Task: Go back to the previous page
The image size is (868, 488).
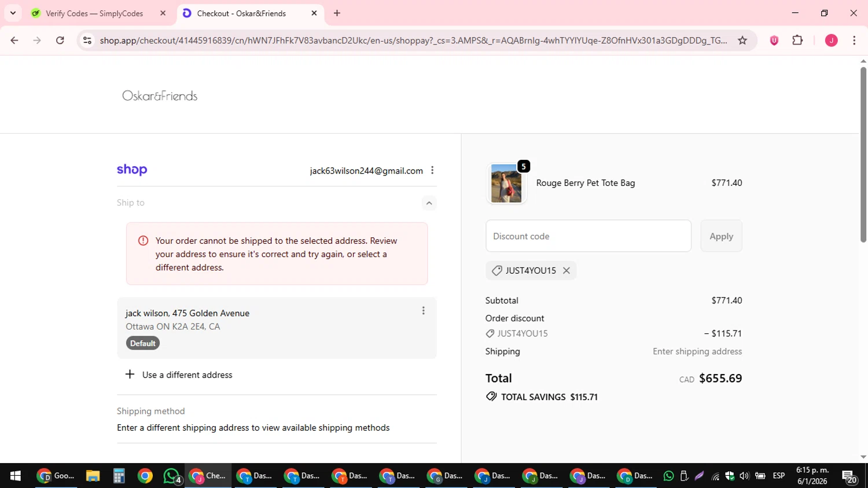Action: point(14,40)
